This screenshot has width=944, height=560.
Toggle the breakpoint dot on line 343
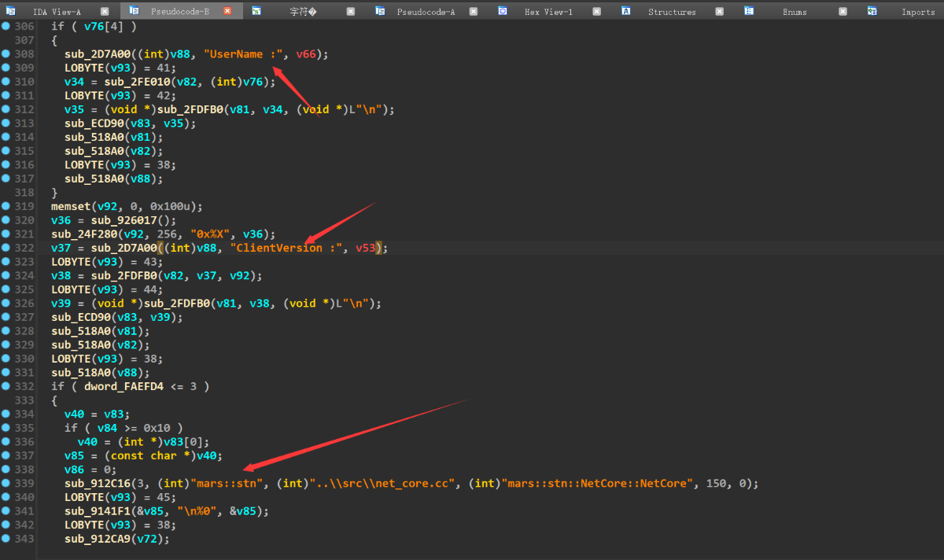6,539
